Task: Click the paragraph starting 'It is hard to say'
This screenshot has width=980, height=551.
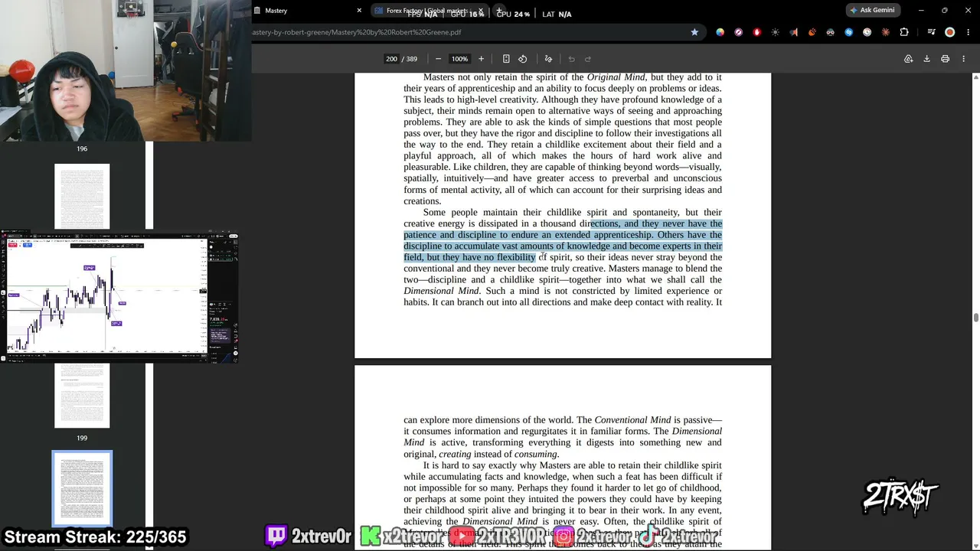Action: 563,504
